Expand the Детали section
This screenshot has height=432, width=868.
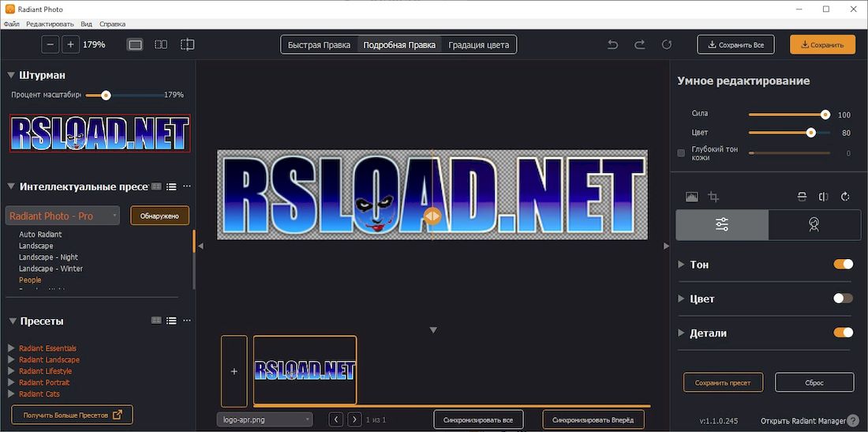tap(682, 333)
